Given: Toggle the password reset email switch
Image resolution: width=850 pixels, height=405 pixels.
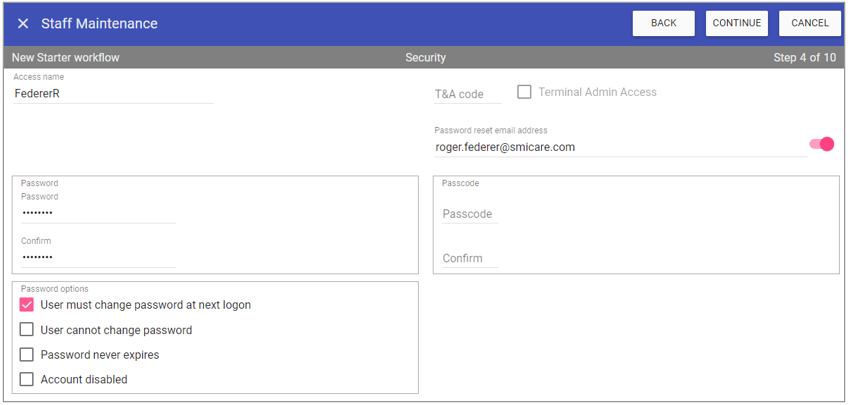Looking at the screenshot, I should pos(821,144).
